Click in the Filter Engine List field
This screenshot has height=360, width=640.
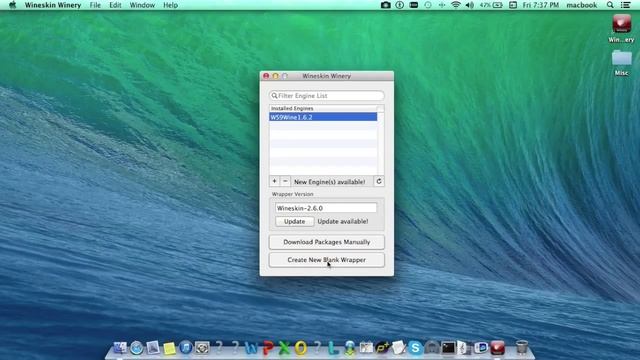(327, 96)
